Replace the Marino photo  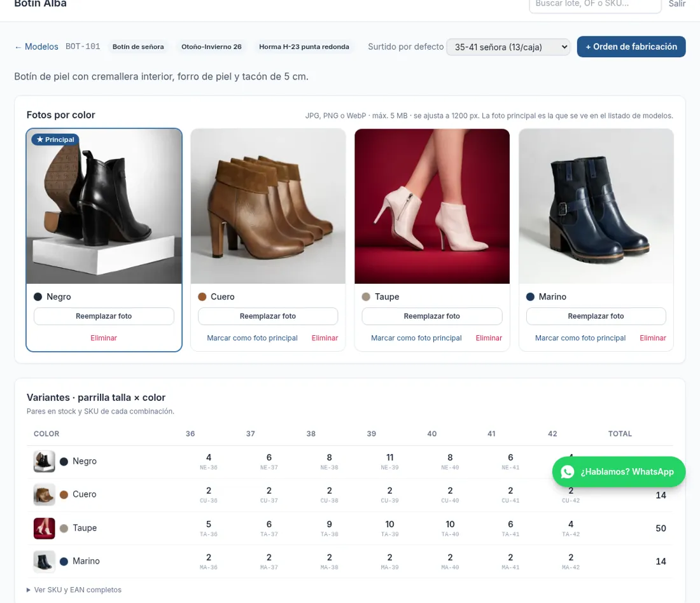(x=596, y=316)
